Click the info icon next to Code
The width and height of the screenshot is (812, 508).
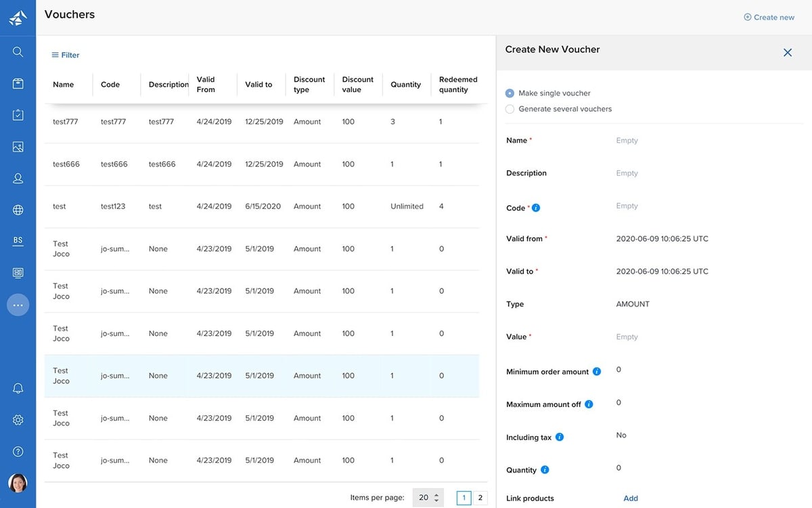(536, 208)
